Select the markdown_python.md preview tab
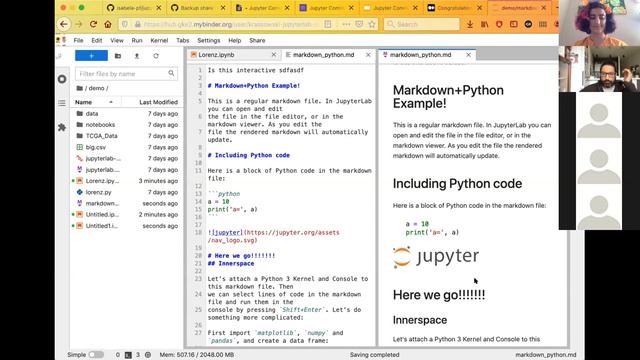The height and width of the screenshot is (360, 640). (427, 55)
